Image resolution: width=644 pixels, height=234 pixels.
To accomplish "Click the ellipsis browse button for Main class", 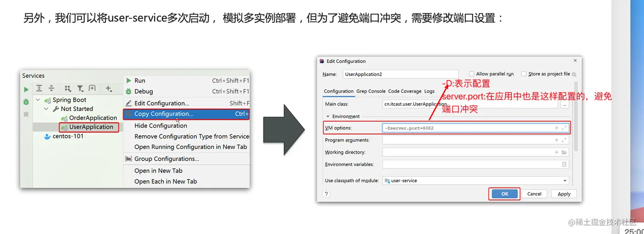I will 565,104.
